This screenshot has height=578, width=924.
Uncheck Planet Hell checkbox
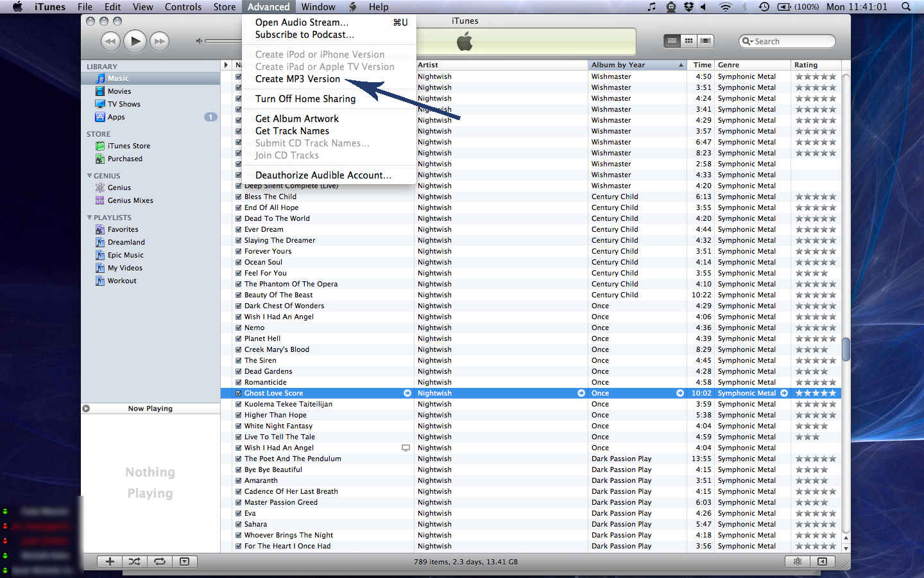[239, 338]
